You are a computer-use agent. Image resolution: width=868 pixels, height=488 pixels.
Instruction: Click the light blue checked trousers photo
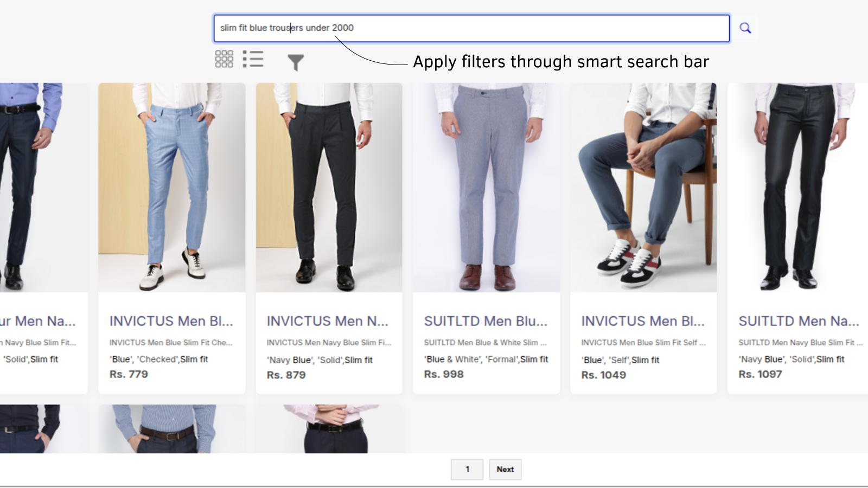171,187
